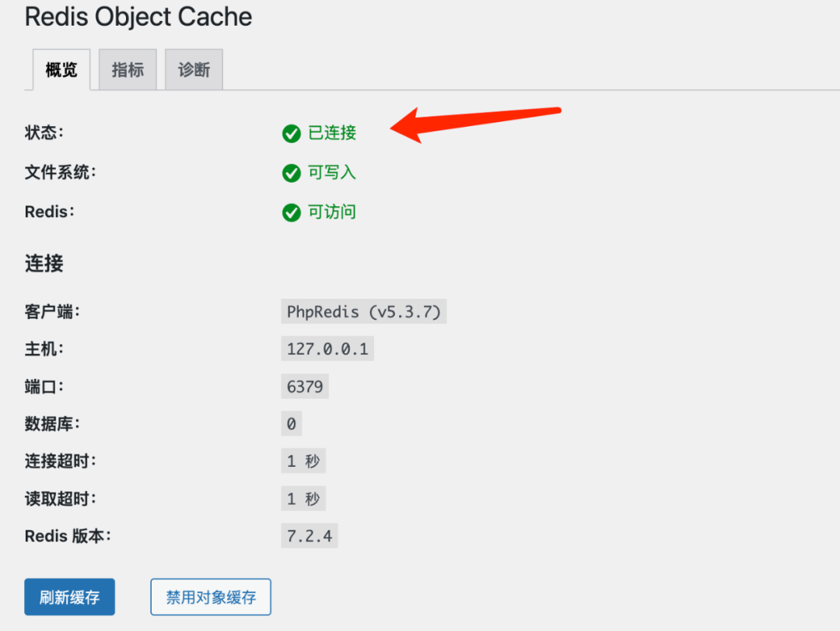This screenshot has height=631, width=840.
Task: Open the 诊断 tab
Action: pyautogui.click(x=194, y=70)
